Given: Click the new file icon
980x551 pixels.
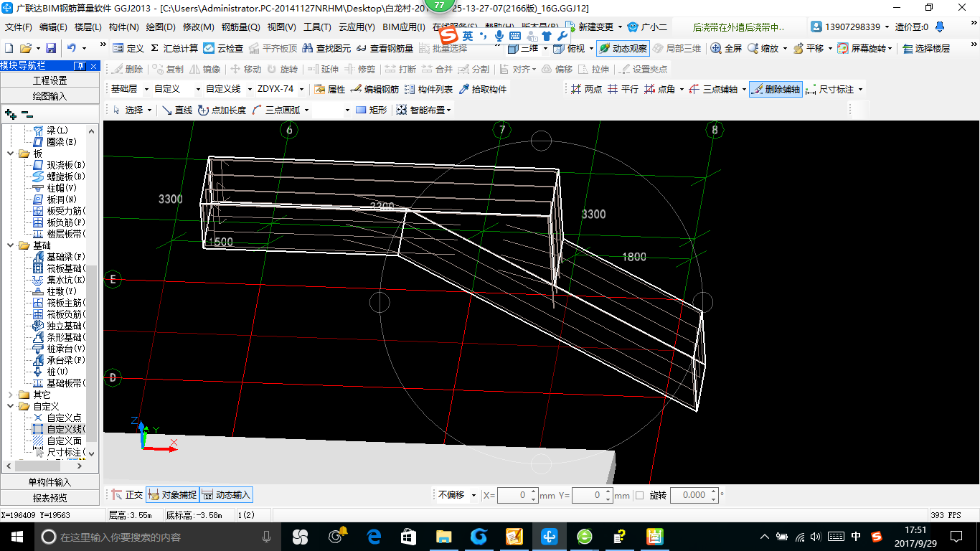Looking at the screenshot, I should click(x=9, y=48).
